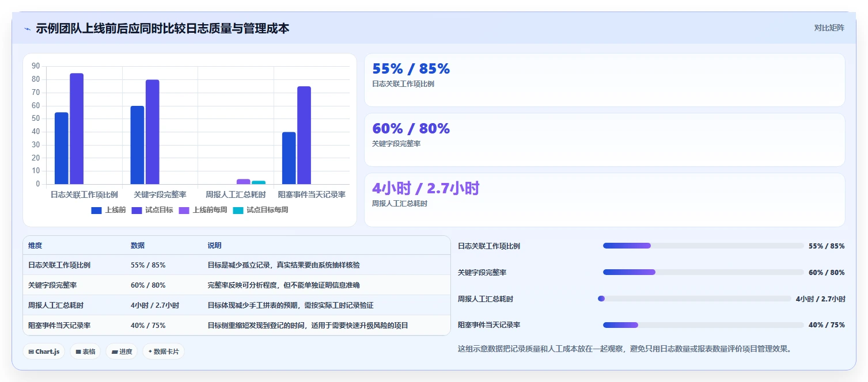
Task: Click the 40 blue bar for 阻塞事件当天记录率
Action: tap(289, 158)
